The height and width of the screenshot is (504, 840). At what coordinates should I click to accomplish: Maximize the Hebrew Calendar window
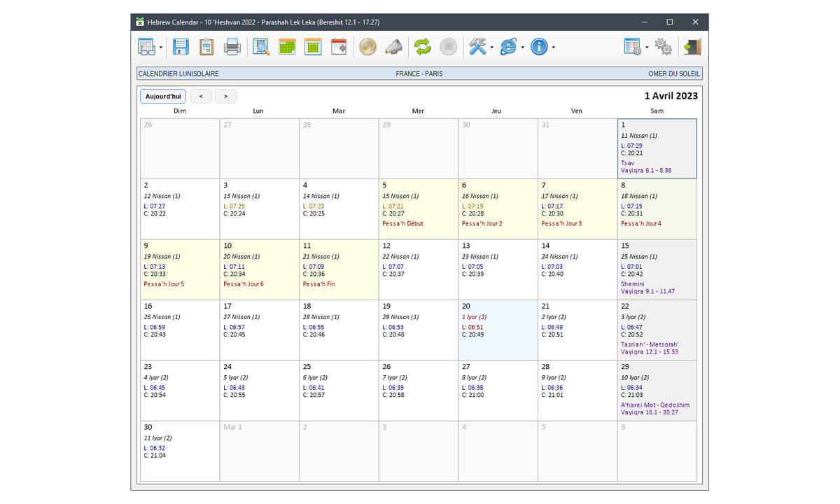(669, 22)
